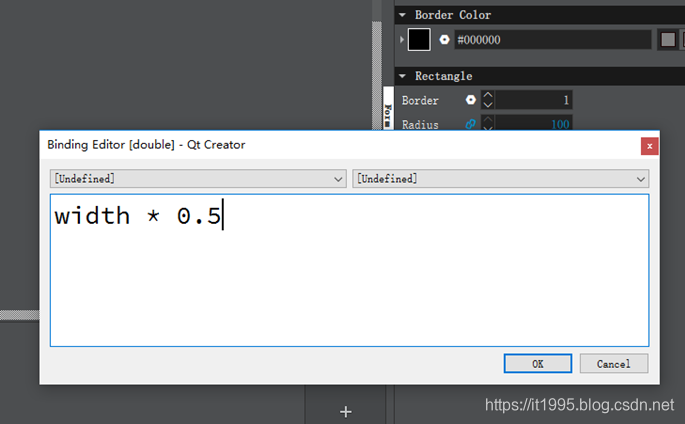685x424 pixels.
Task: Click the plus button below the dialog
Action: pos(346,411)
